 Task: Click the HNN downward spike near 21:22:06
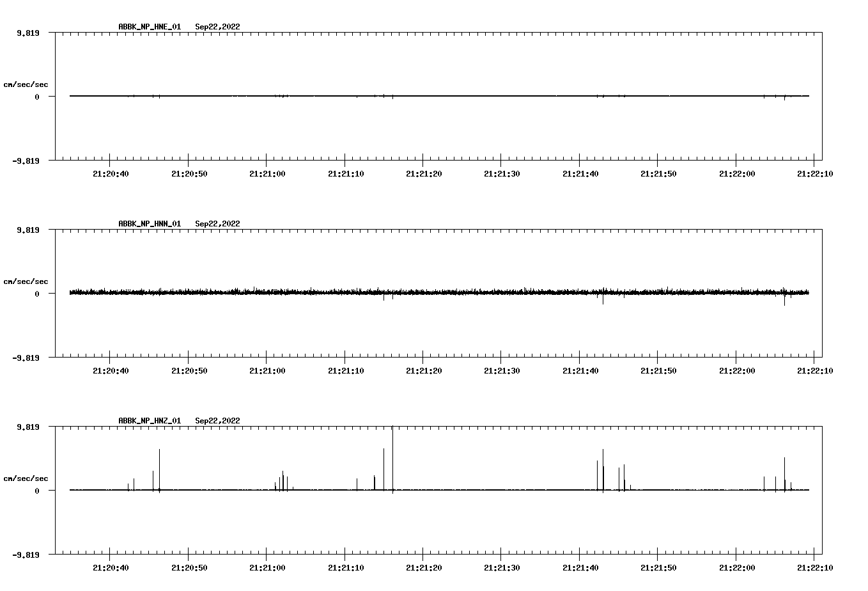784,299
